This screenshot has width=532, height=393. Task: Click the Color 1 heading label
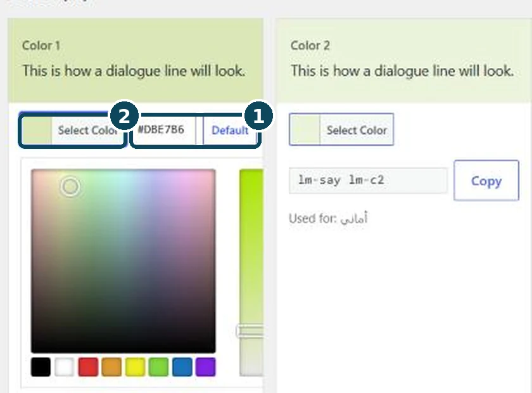[41, 46]
